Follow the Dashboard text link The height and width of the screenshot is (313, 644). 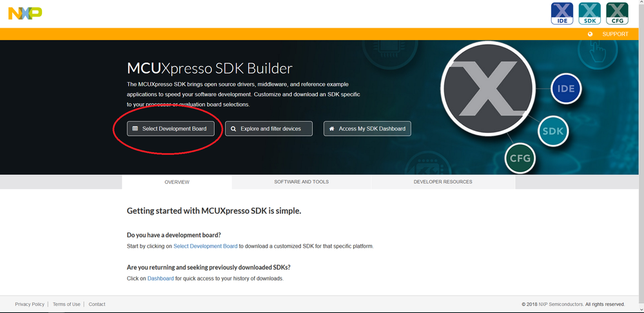point(161,278)
